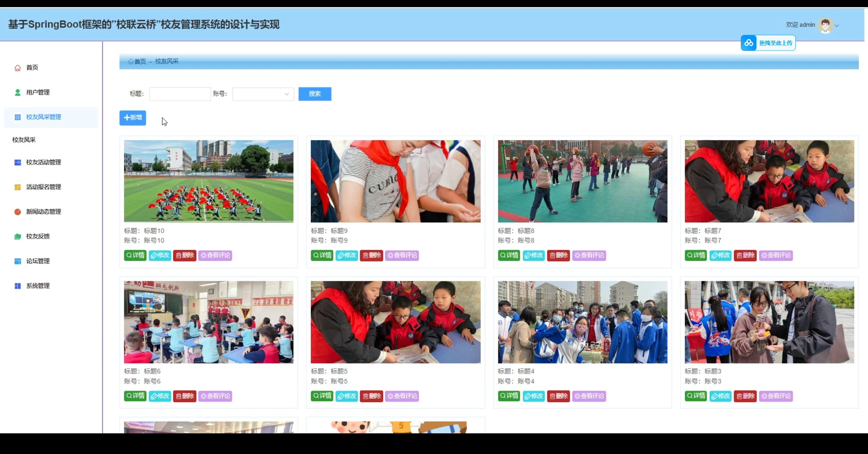The image size is (868, 454).
Task: Select the 校友风采 submenu item
Action: (24, 140)
